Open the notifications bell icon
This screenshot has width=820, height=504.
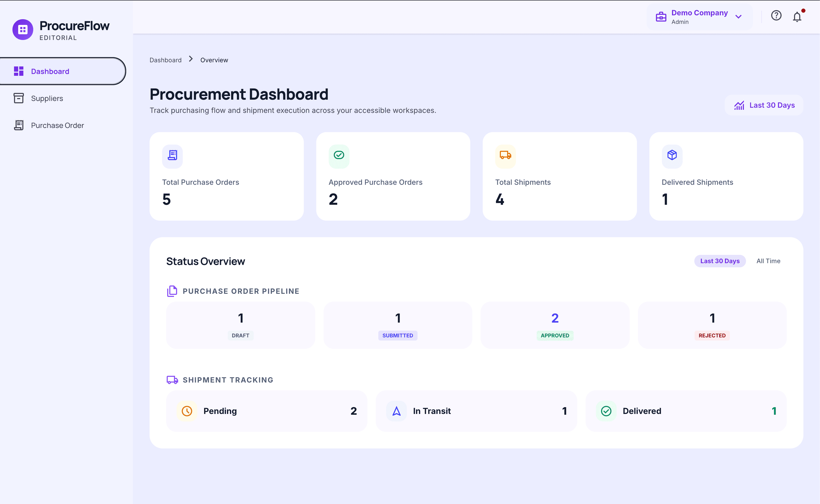point(797,16)
